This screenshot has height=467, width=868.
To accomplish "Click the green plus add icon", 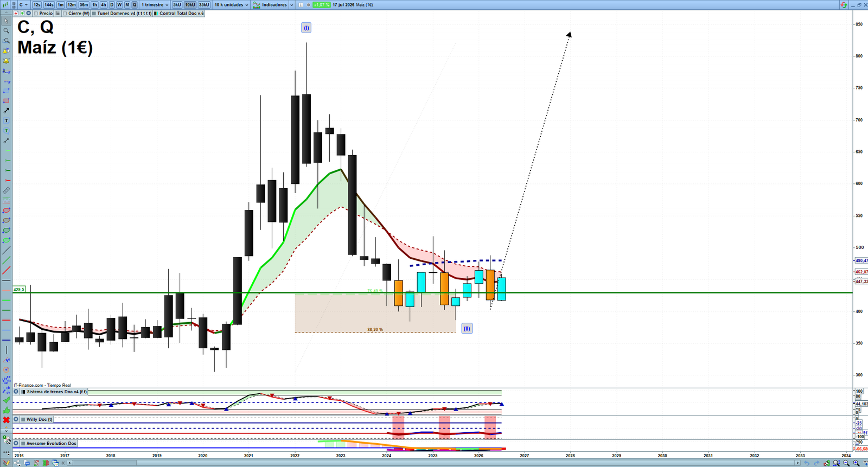I will pyautogui.click(x=22, y=13).
